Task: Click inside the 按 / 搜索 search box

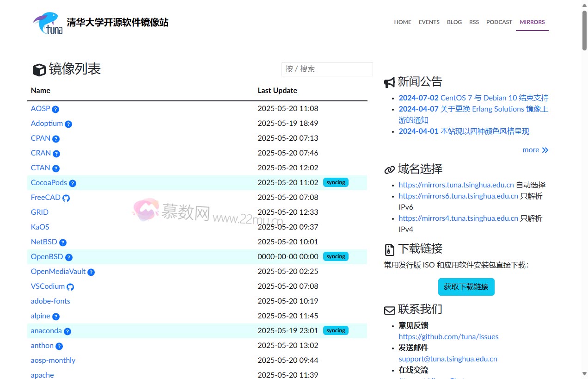Action: pyautogui.click(x=327, y=69)
